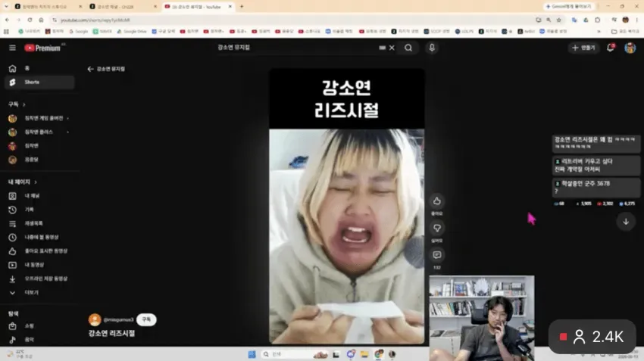Expand 더보기 (show more) in sidebar
This screenshot has width=644, height=361.
pyautogui.click(x=39, y=292)
